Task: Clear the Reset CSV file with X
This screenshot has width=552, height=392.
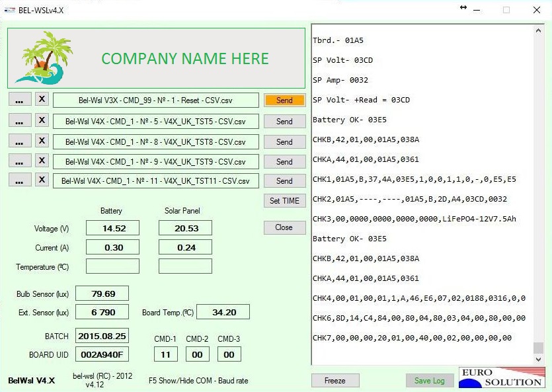Action: [x=41, y=100]
